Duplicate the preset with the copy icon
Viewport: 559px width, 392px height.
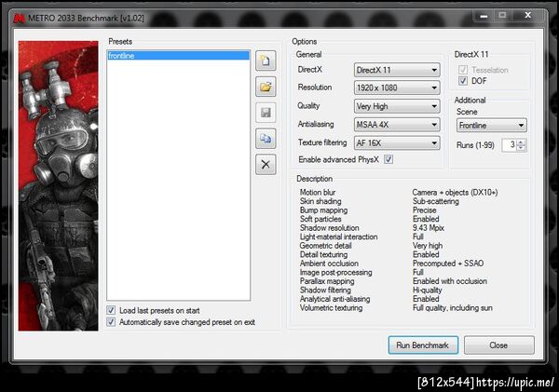click(266, 138)
